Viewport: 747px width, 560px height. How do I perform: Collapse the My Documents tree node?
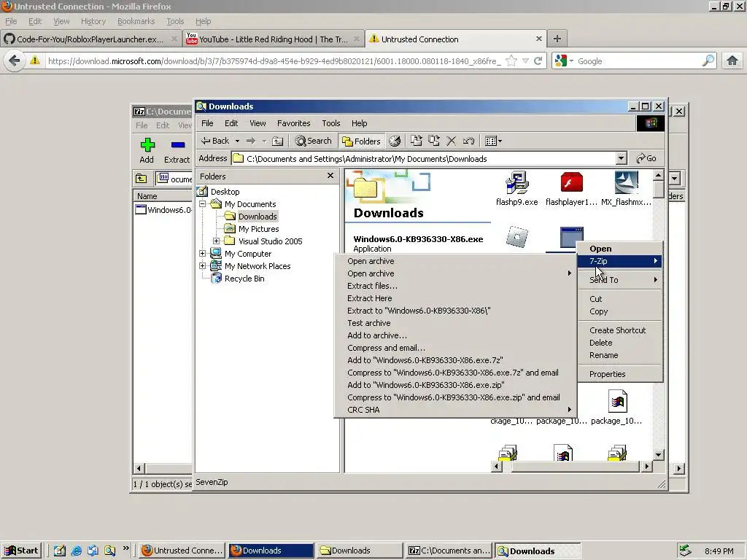203,204
